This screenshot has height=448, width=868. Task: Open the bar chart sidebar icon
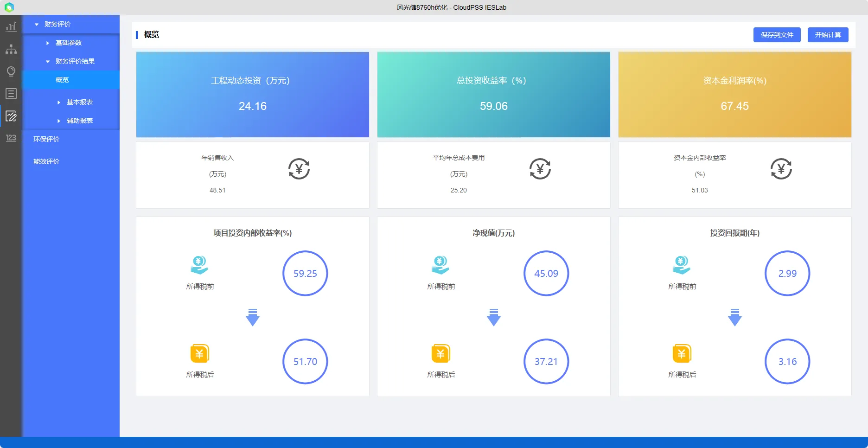(x=11, y=27)
